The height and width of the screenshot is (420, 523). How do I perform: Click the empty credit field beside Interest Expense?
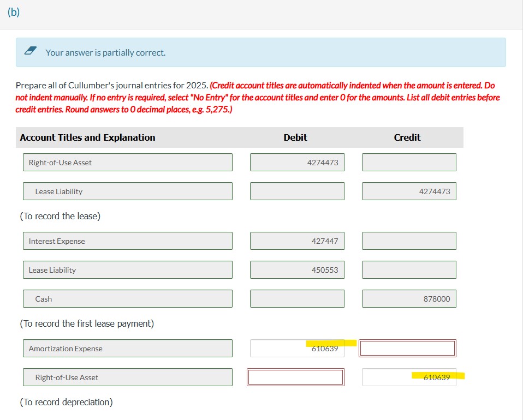pyautogui.click(x=409, y=241)
